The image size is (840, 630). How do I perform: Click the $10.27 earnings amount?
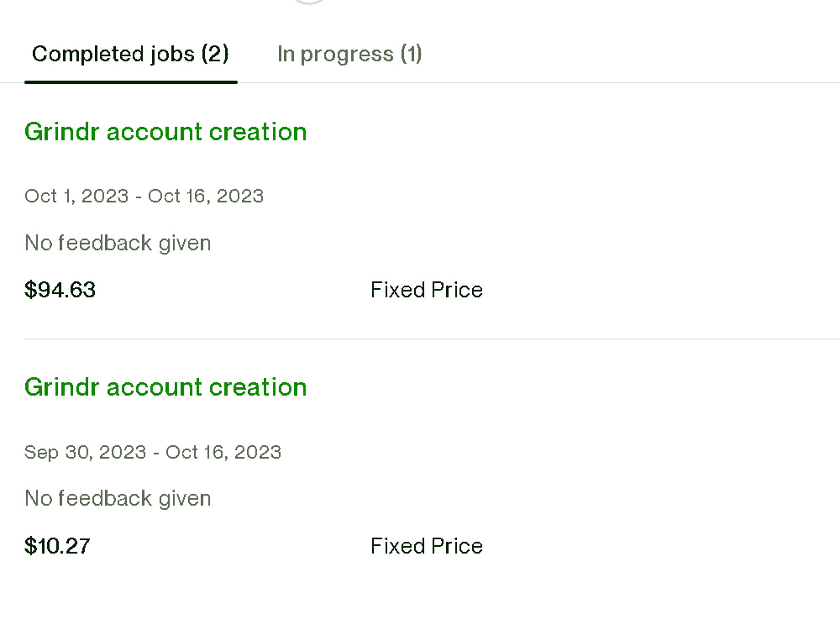coord(57,545)
